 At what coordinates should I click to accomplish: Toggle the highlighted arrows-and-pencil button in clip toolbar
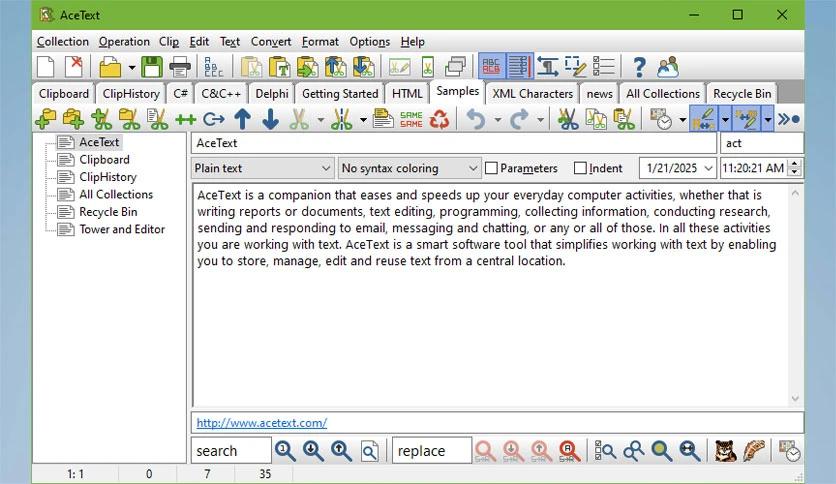tap(746, 119)
